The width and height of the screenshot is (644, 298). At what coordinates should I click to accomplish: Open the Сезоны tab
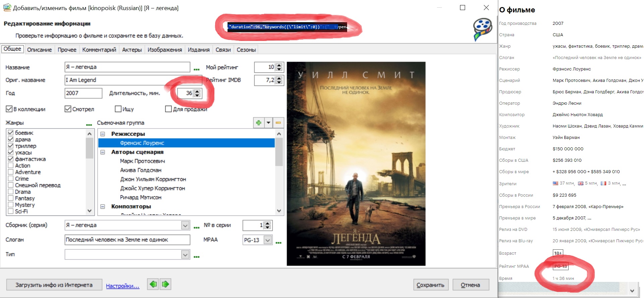[246, 50]
